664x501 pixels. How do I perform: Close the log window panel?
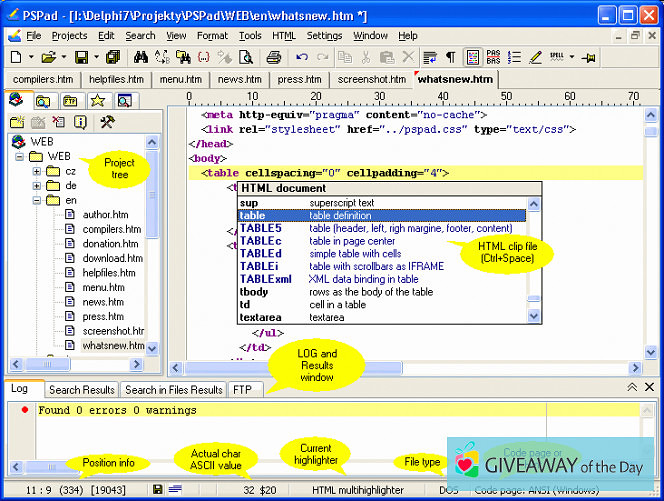click(x=649, y=387)
